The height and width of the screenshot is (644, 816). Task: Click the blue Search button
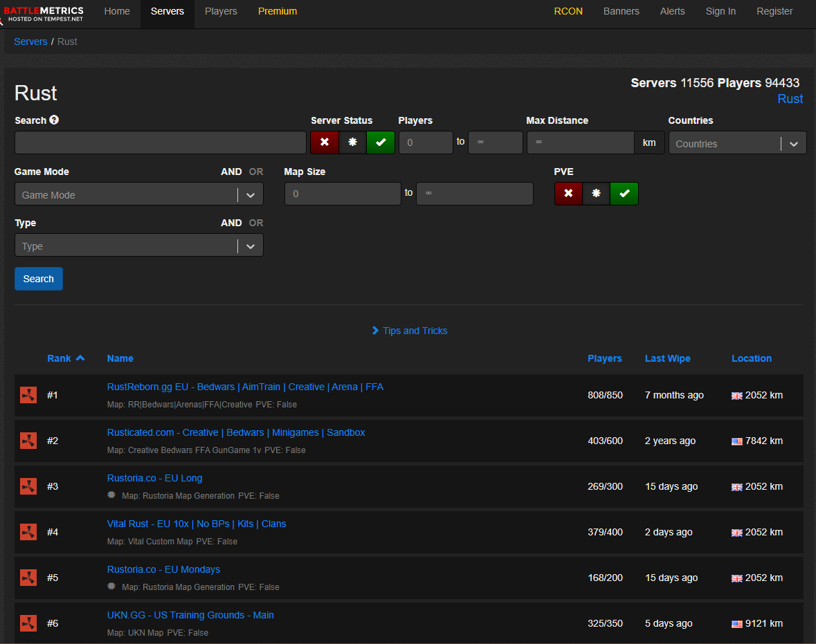tap(39, 279)
